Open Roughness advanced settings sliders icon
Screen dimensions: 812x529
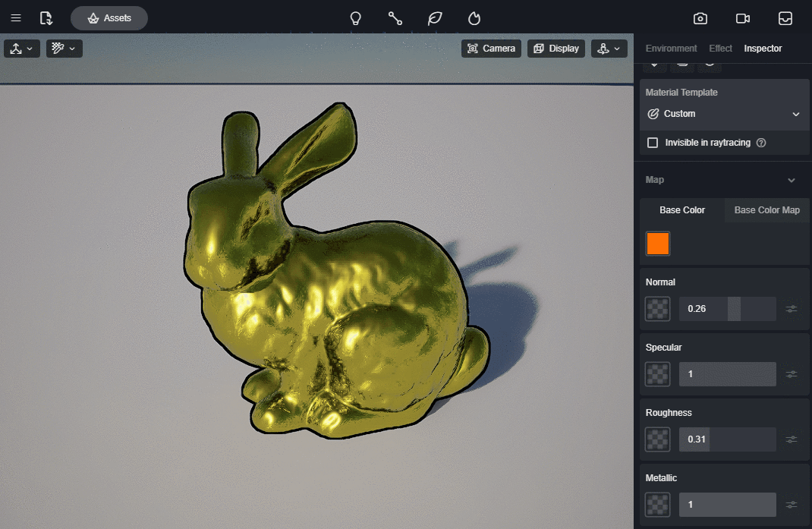pos(792,439)
